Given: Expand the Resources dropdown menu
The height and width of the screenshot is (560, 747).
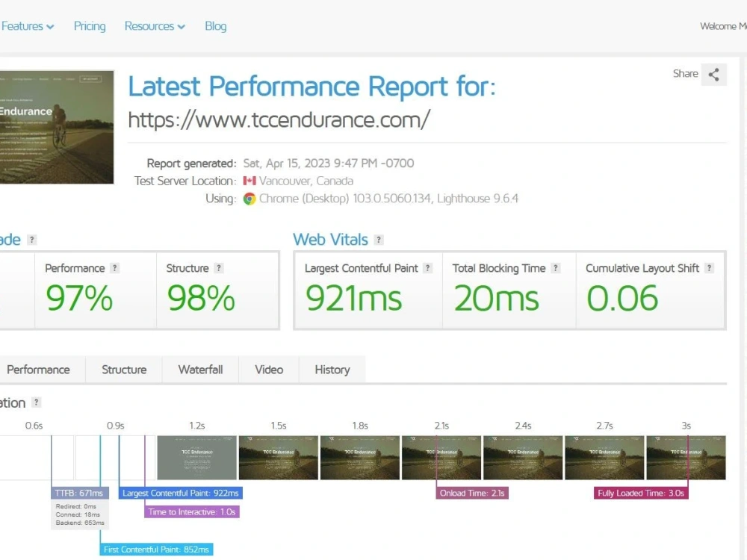Looking at the screenshot, I should coord(155,26).
